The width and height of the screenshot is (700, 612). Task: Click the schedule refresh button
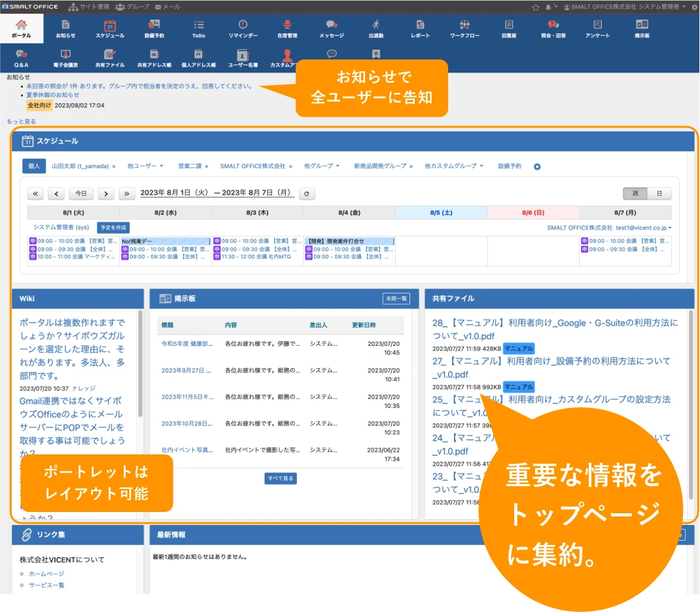tap(307, 194)
